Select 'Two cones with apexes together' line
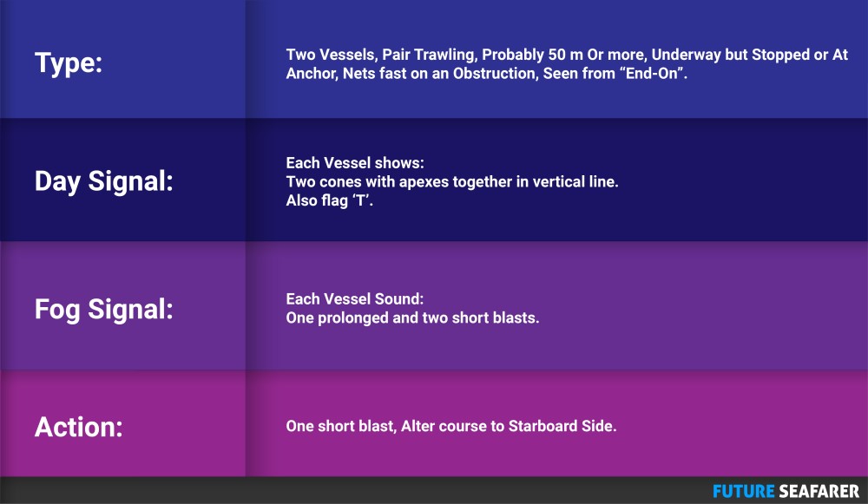The height and width of the screenshot is (504, 868). click(x=451, y=181)
